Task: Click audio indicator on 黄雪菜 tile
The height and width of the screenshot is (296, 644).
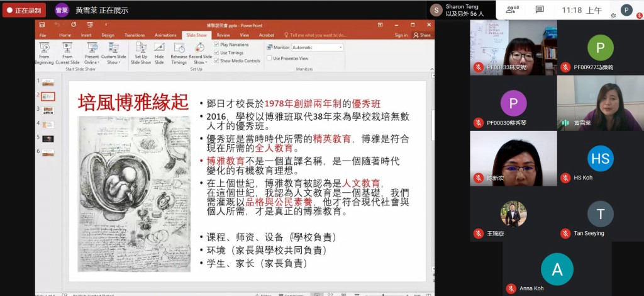Action: 565,123
